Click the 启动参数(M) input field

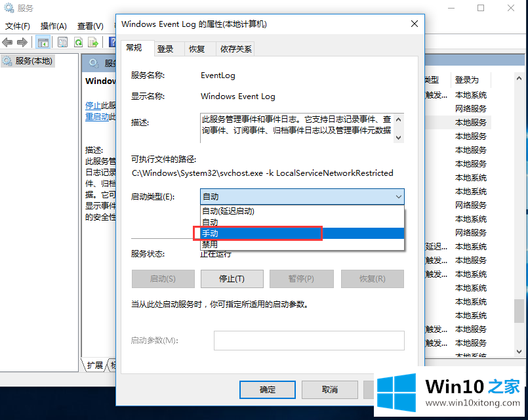tap(309, 341)
